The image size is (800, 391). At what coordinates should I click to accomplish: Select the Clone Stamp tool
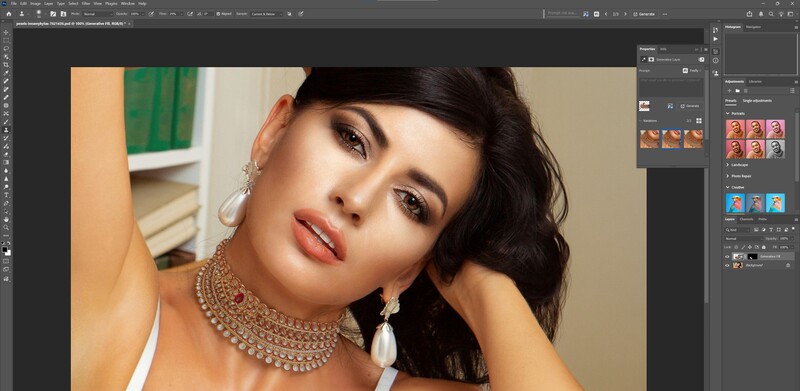click(6, 130)
